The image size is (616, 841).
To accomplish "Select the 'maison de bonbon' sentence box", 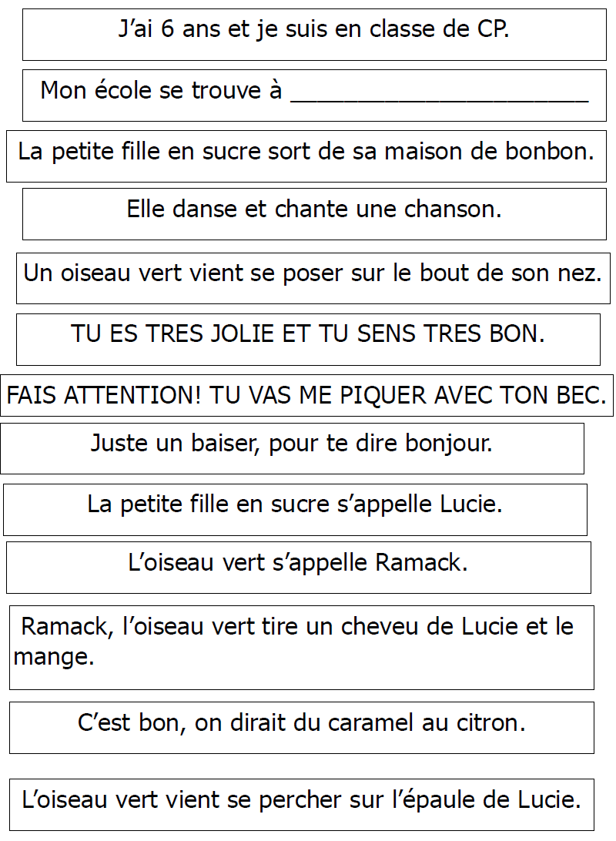I will click(306, 152).
